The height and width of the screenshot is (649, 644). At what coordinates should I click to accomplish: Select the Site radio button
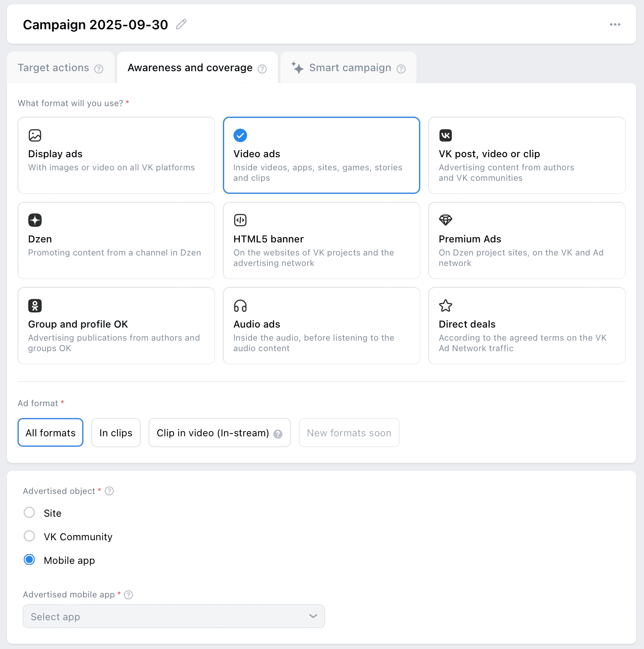[x=29, y=512]
